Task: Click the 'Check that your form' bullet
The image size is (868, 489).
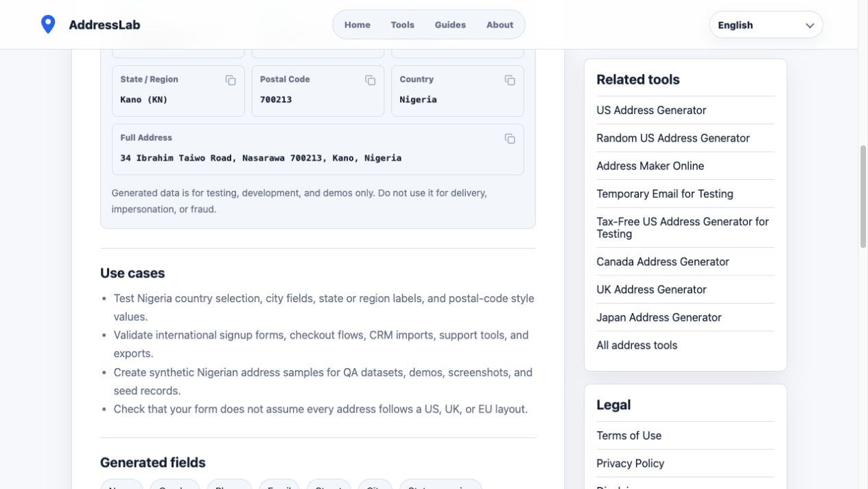Action: pos(320,409)
